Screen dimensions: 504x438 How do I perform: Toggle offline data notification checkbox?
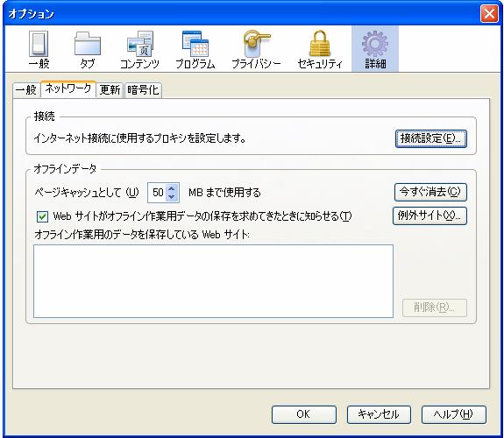click(42, 216)
